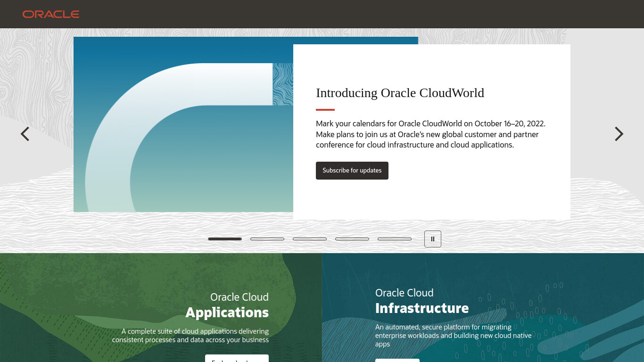Pause the carousel autoplay

[433, 239]
